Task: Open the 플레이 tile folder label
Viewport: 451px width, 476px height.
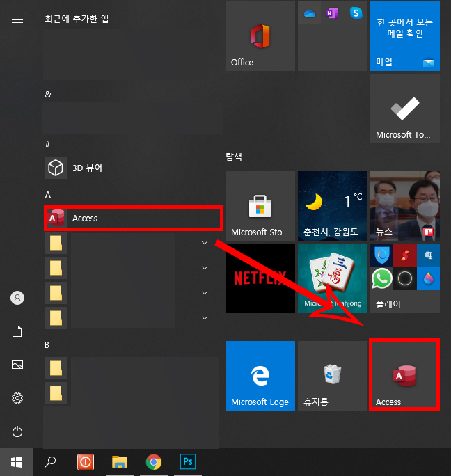Action: click(x=388, y=304)
